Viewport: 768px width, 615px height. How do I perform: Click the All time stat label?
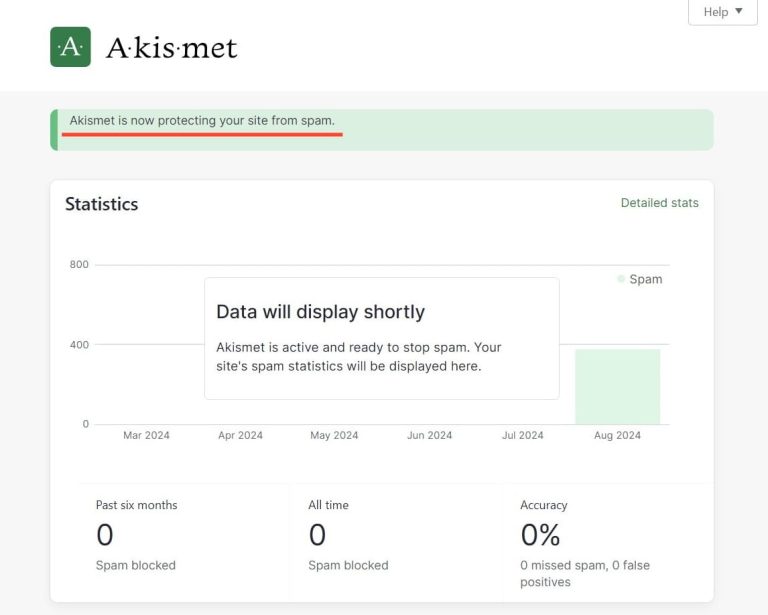(328, 505)
